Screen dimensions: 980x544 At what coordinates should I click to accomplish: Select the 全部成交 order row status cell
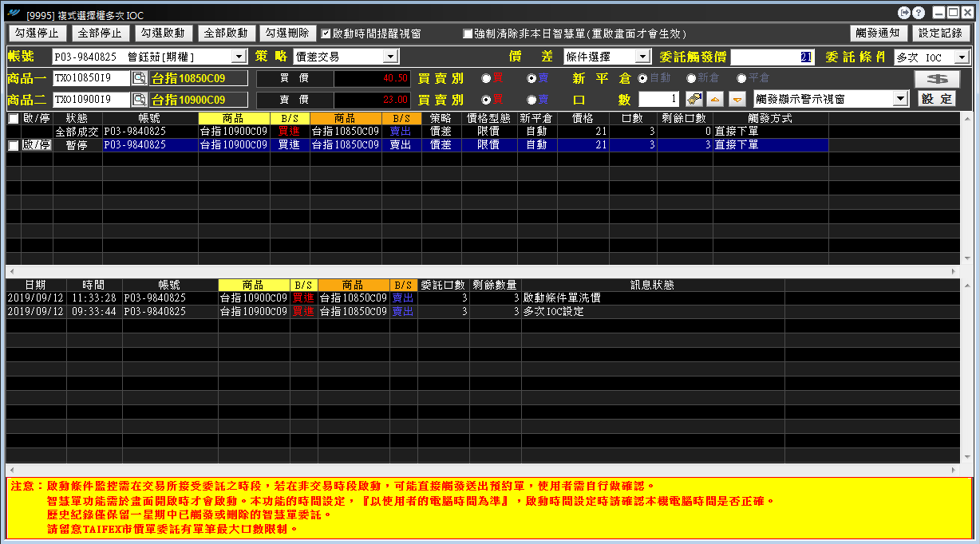[77, 132]
